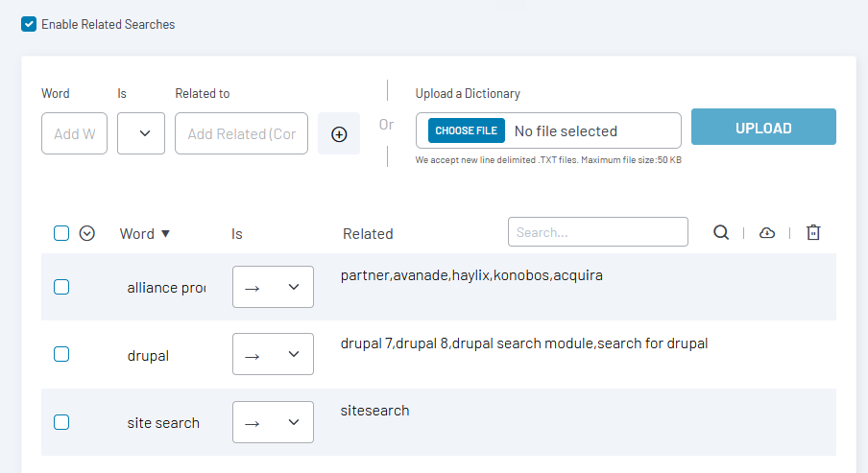Check the select-all header checkbox
This screenshot has width=868, height=473.
[x=61, y=233]
